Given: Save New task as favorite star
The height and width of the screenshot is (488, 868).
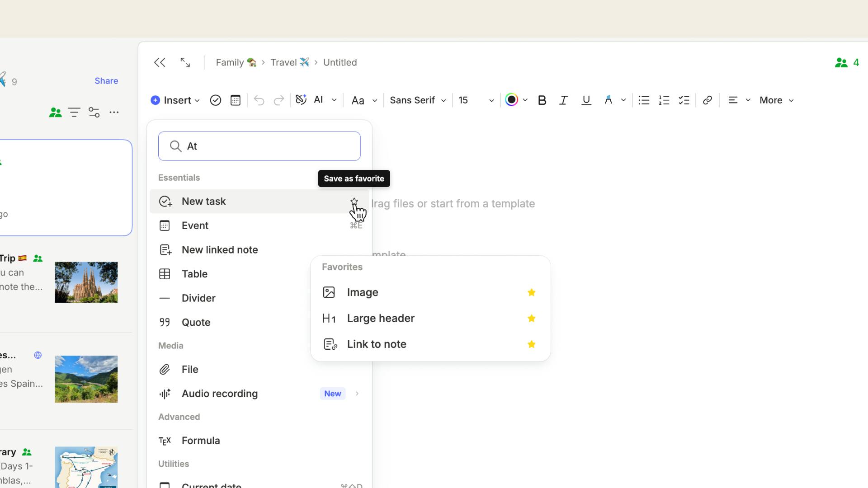Looking at the screenshot, I should [354, 202].
